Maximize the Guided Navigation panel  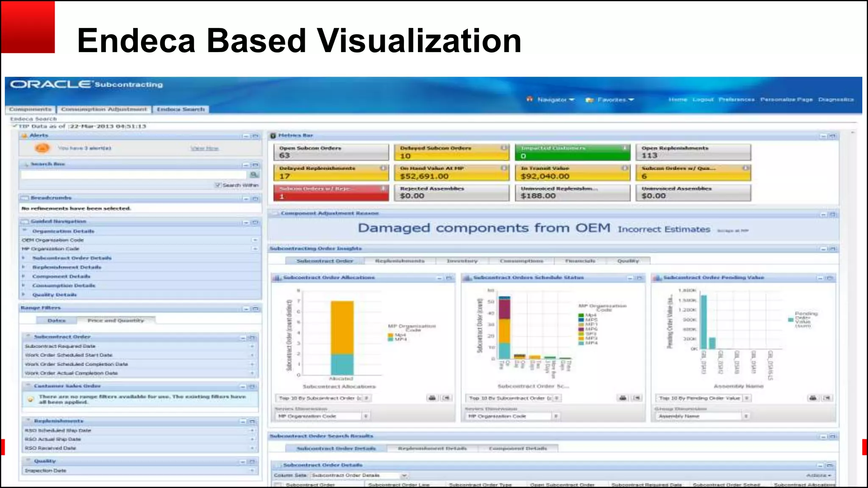coord(255,222)
